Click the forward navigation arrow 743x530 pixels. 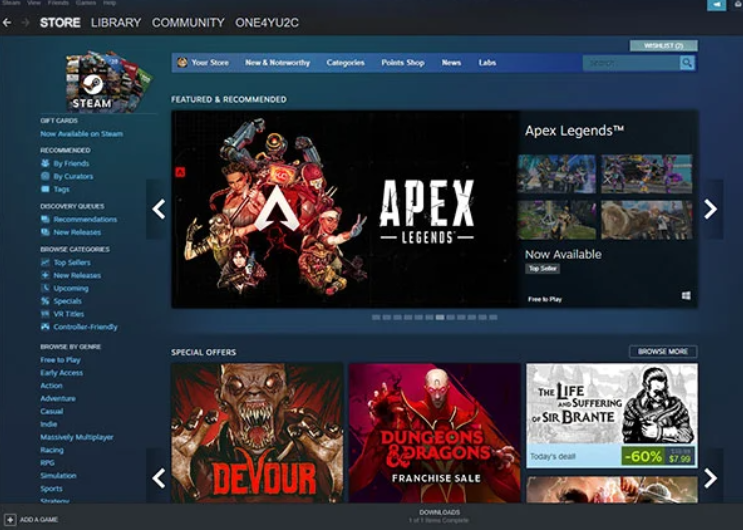point(25,22)
